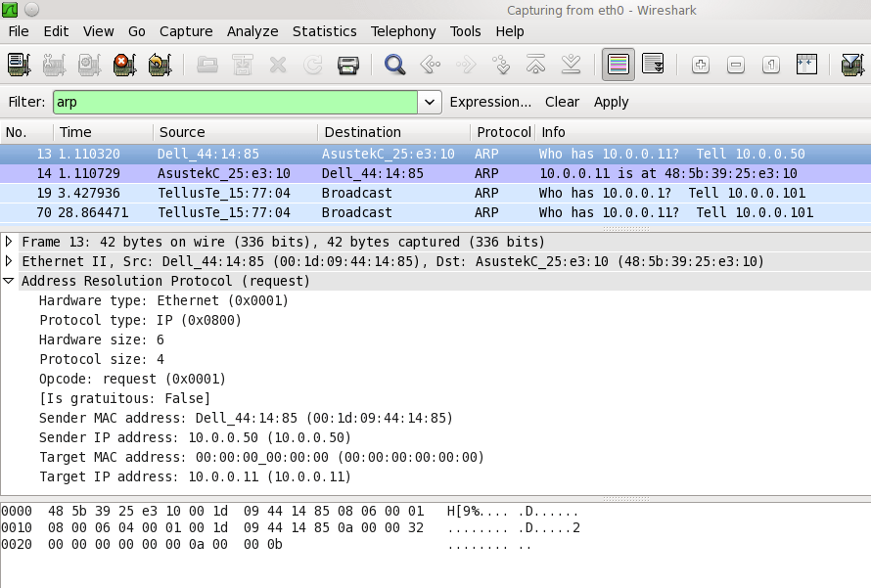Reset zoom to normal size

(x=771, y=65)
